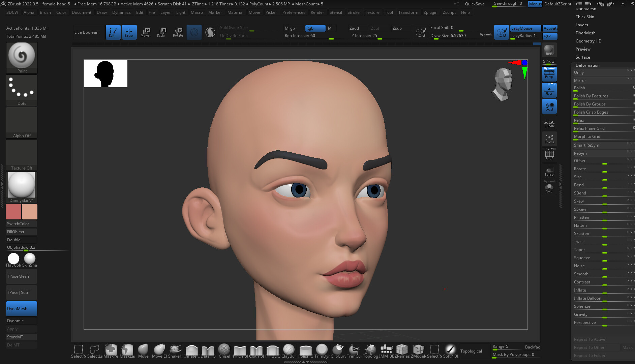The height and width of the screenshot is (364, 635).
Task: Open the Zplugin menu
Action: [430, 12]
